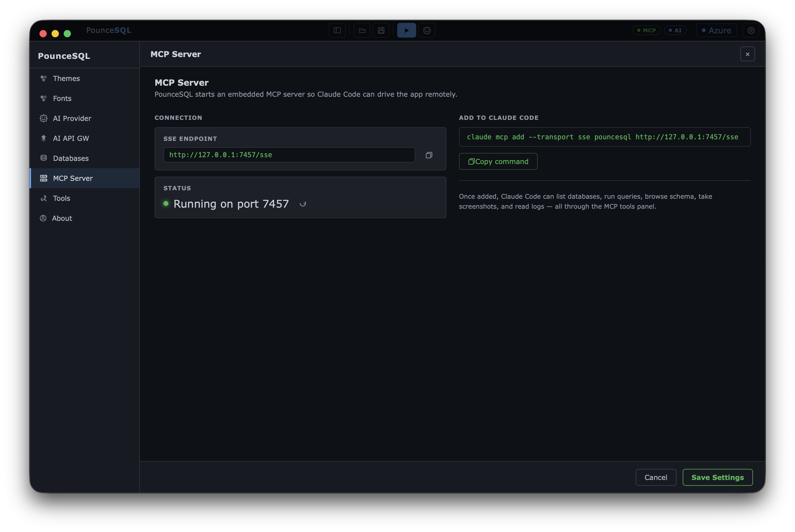795x532 pixels.
Task: Click the 'CONNECTION' section label
Action: (x=178, y=118)
